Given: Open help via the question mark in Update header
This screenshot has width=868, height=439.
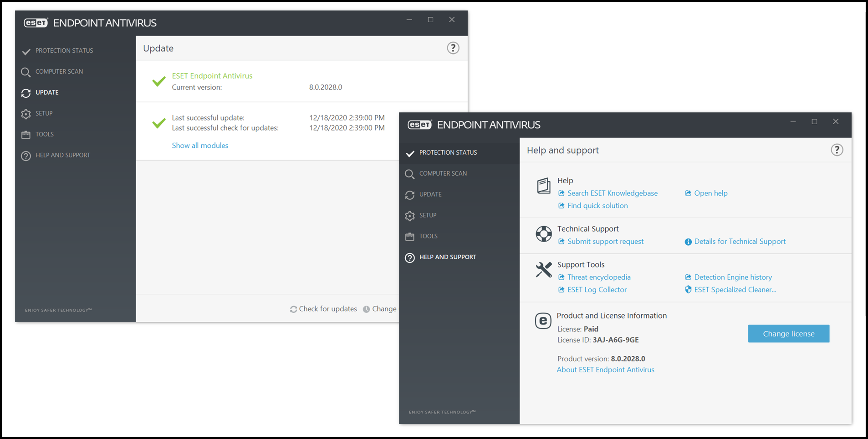Looking at the screenshot, I should (453, 48).
